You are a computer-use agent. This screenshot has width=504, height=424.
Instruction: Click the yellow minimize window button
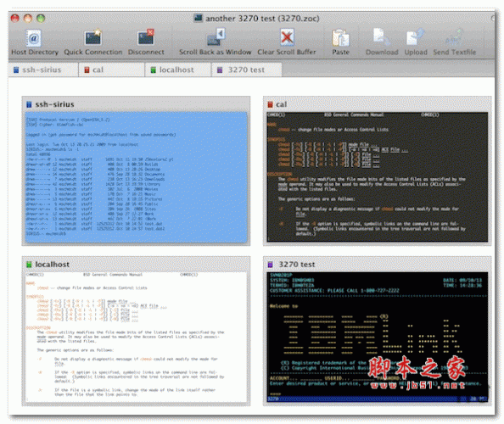28,19
